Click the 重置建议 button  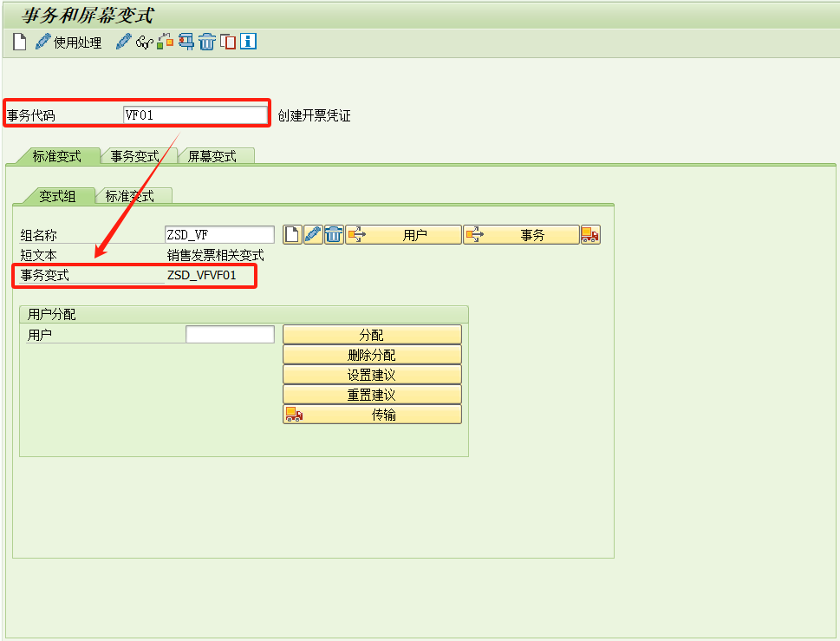pos(372,395)
